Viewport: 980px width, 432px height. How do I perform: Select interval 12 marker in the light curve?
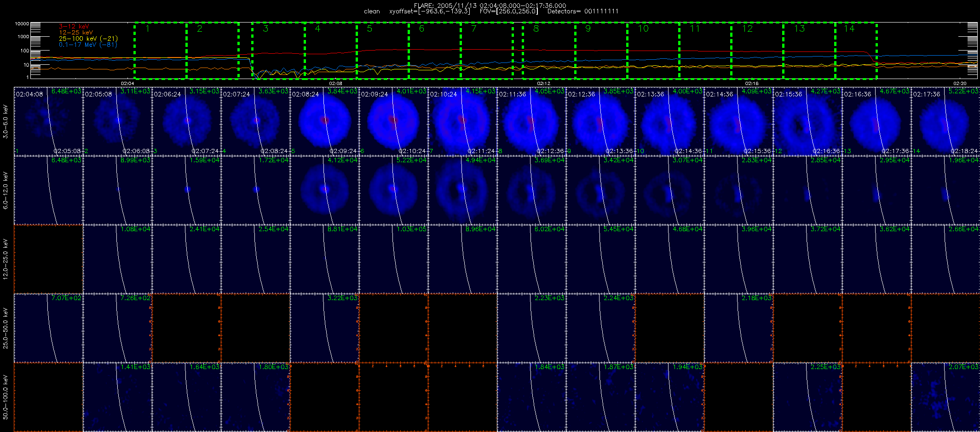[x=748, y=28]
